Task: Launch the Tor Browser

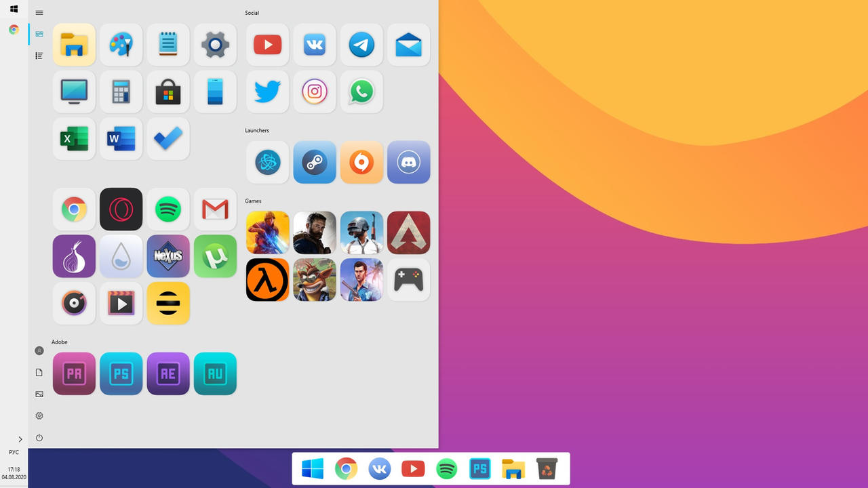Action: [x=74, y=256]
